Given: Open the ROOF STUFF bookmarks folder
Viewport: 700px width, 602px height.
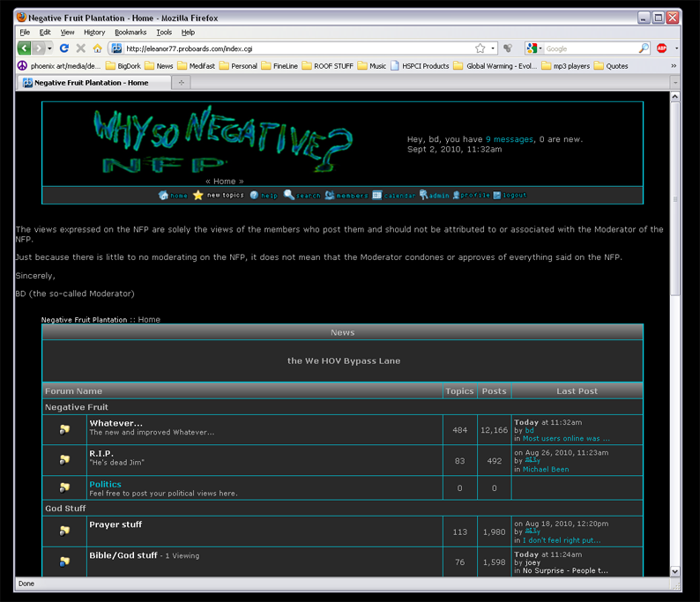Looking at the screenshot, I should pos(328,66).
